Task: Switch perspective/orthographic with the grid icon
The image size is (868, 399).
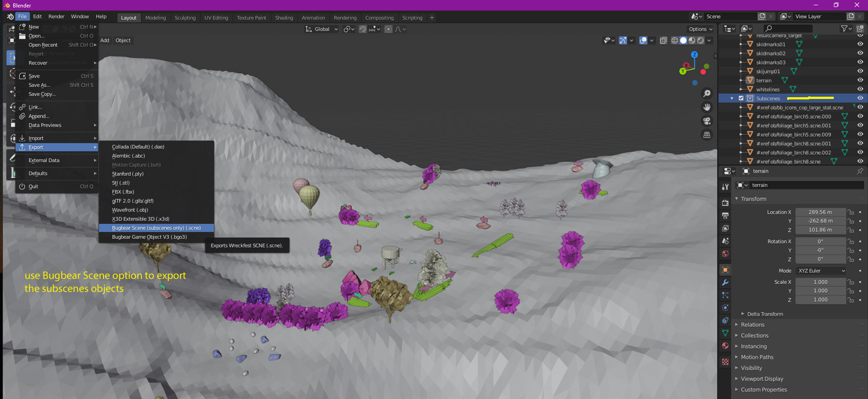Action: tap(707, 135)
